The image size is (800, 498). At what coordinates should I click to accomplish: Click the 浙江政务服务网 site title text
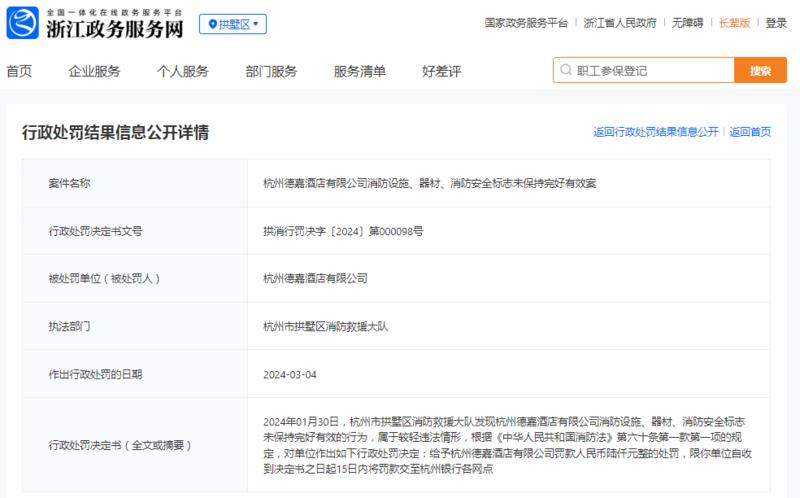(115, 29)
